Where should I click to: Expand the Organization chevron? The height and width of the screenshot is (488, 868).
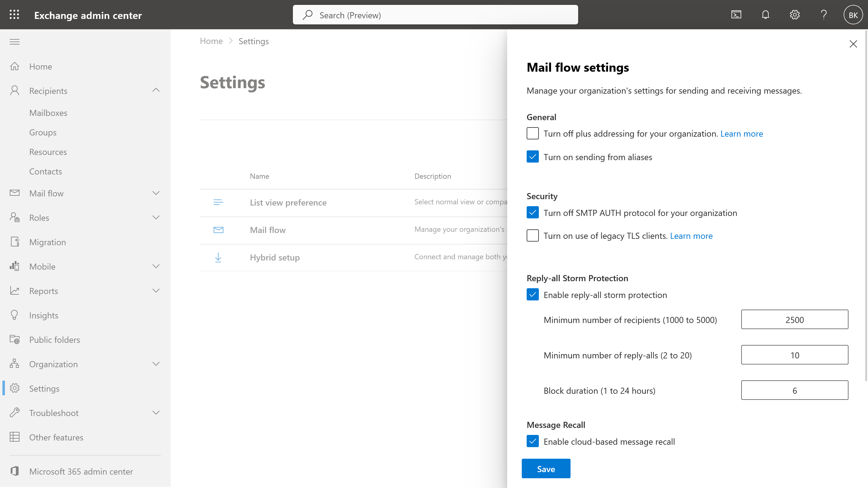pos(156,364)
